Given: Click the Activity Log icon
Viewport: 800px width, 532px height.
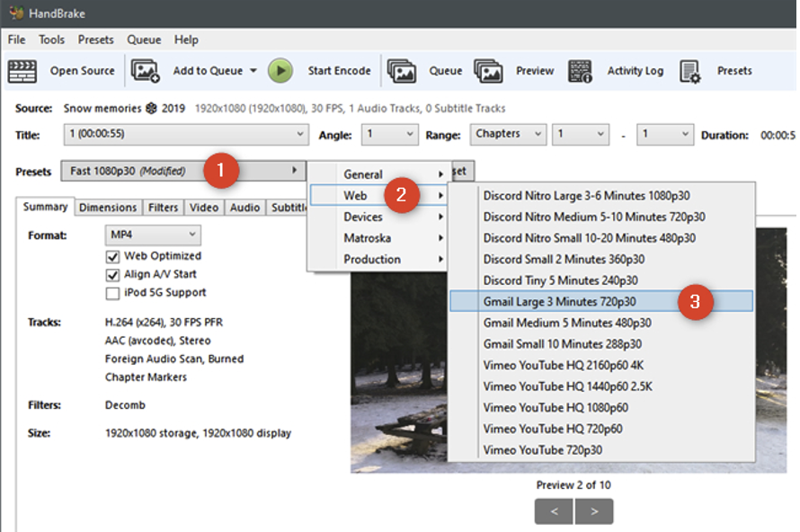Looking at the screenshot, I should point(580,71).
